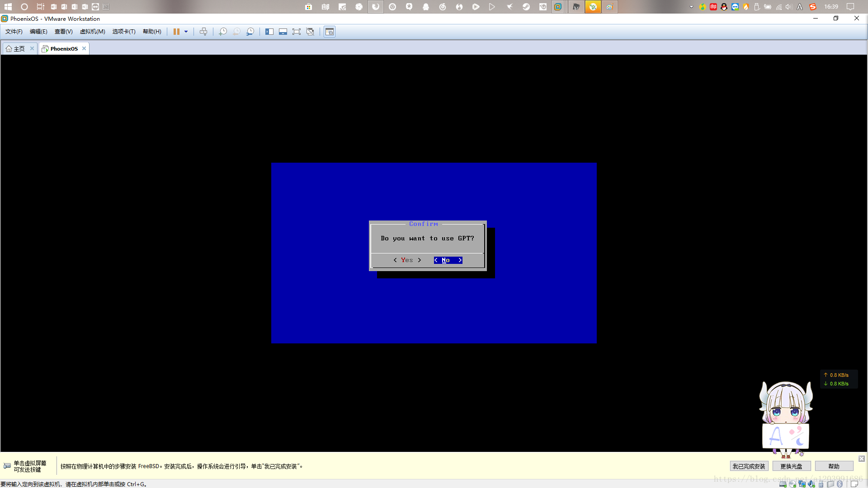Close the PhoenixOS tab

tap(84, 48)
